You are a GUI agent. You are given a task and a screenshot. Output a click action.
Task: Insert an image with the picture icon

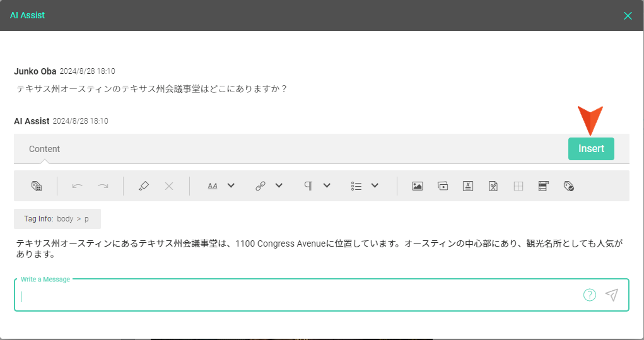(x=418, y=186)
